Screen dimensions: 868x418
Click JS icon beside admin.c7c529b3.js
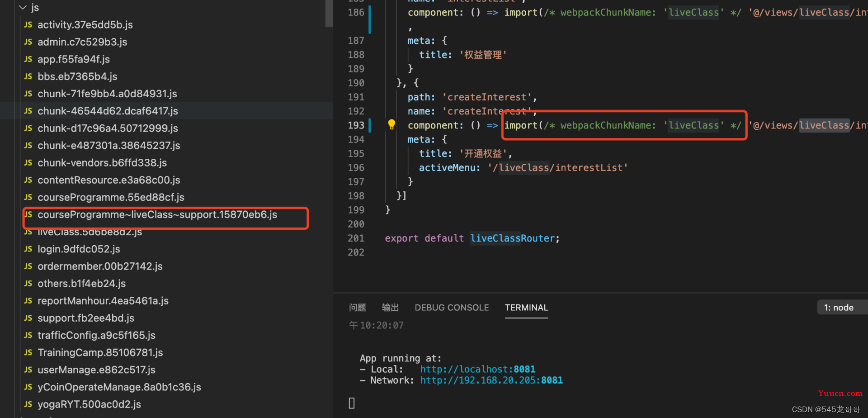coord(28,42)
